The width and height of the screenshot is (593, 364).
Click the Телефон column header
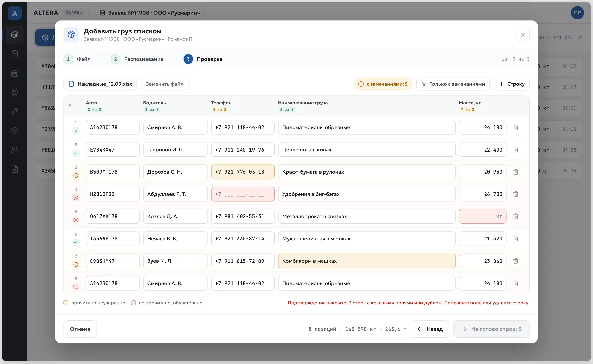221,103
